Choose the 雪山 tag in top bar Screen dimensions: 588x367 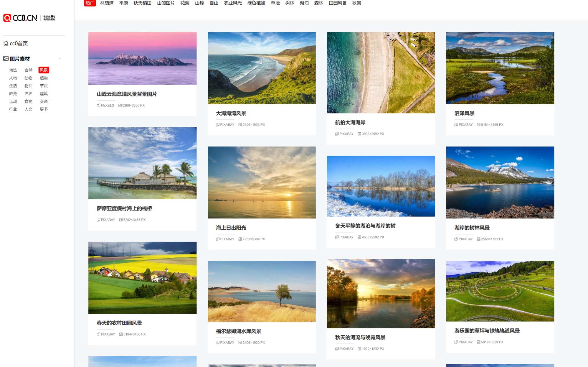pyautogui.click(x=214, y=3)
